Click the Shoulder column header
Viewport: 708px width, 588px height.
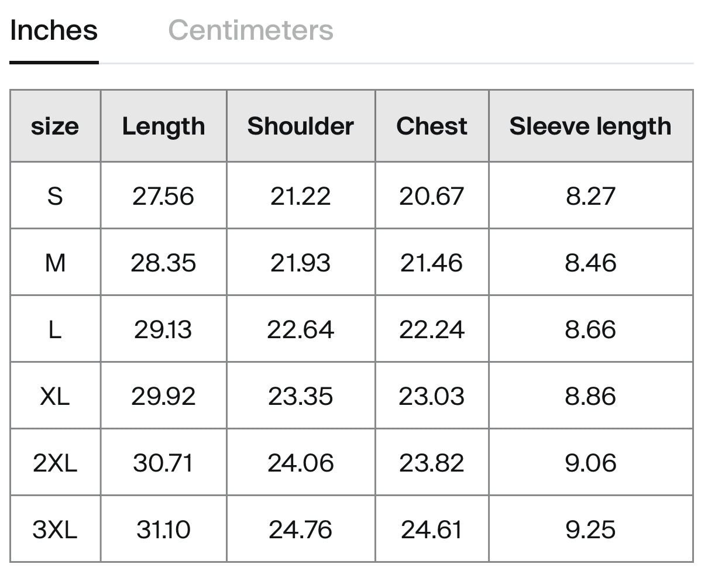(301, 126)
